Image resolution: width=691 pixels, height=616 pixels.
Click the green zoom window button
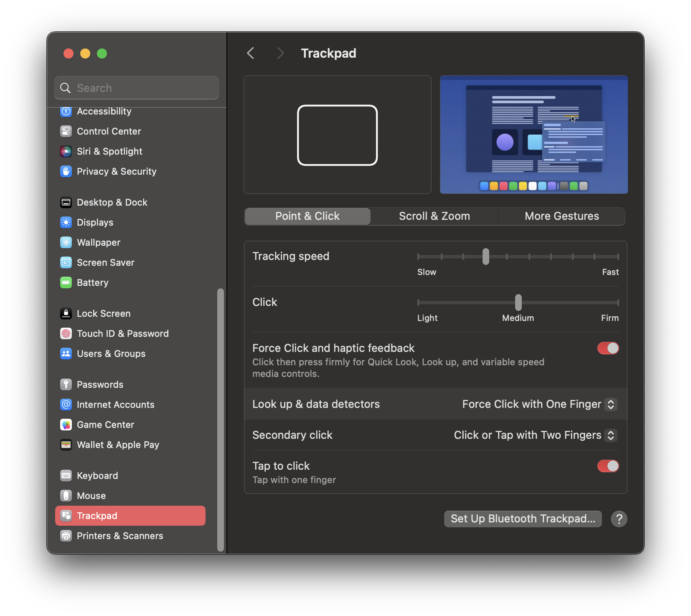click(102, 53)
